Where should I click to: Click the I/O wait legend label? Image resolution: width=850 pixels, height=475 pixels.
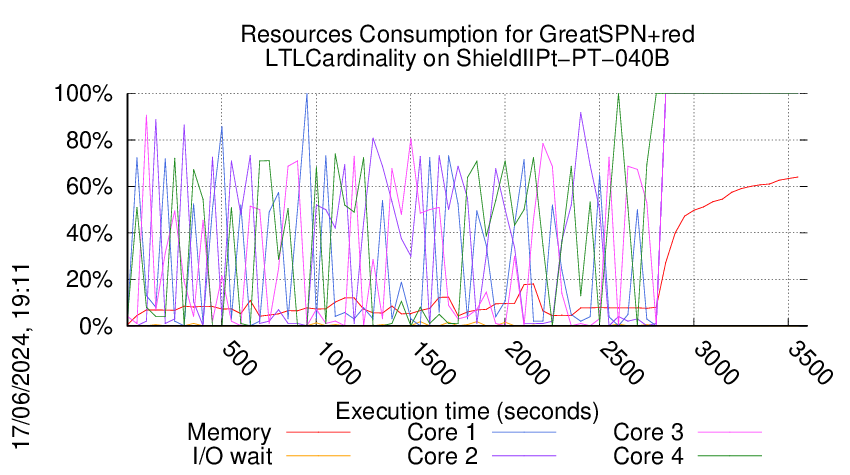pyautogui.click(x=232, y=457)
